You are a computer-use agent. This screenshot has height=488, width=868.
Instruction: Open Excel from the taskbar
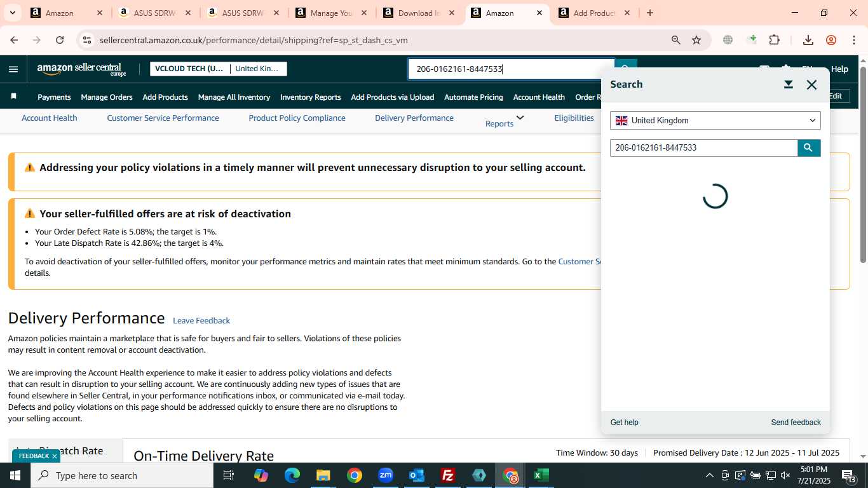click(541, 475)
